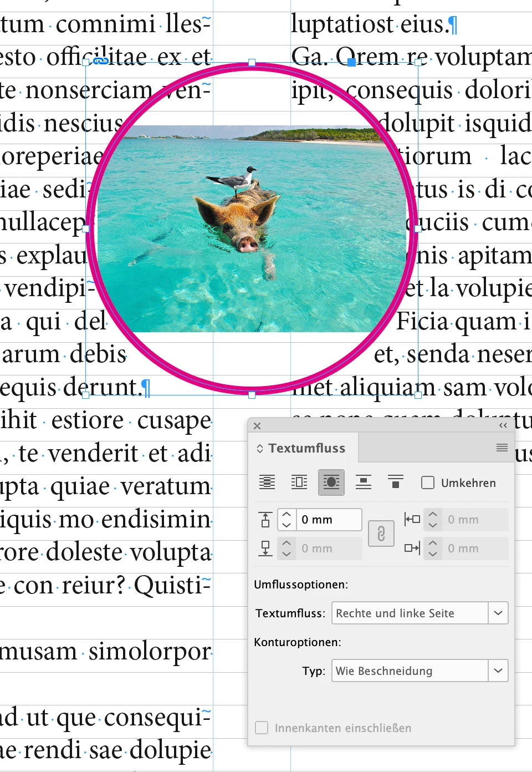Toggle the link offset values chain icon
This screenshot has width=532, height=772.
click(381, 534)
